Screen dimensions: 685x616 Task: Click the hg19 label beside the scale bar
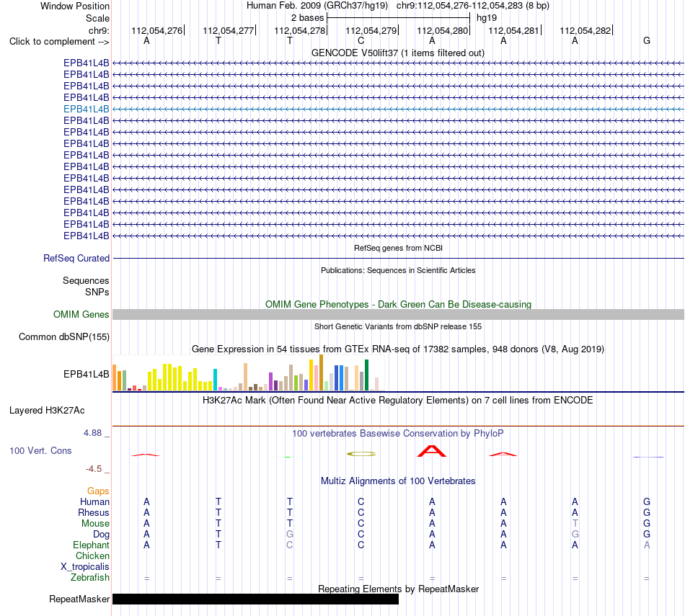click(x=487, y=18)
